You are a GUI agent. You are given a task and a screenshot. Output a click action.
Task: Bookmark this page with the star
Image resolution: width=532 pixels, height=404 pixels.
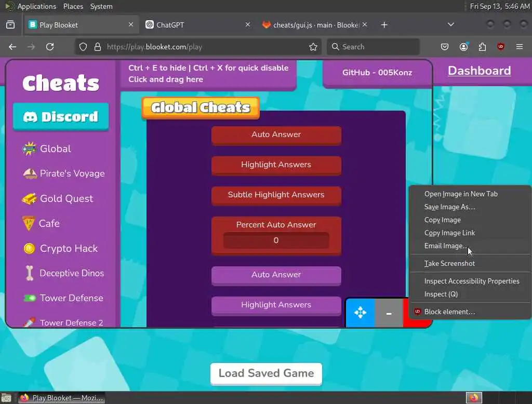pos(313,47)
